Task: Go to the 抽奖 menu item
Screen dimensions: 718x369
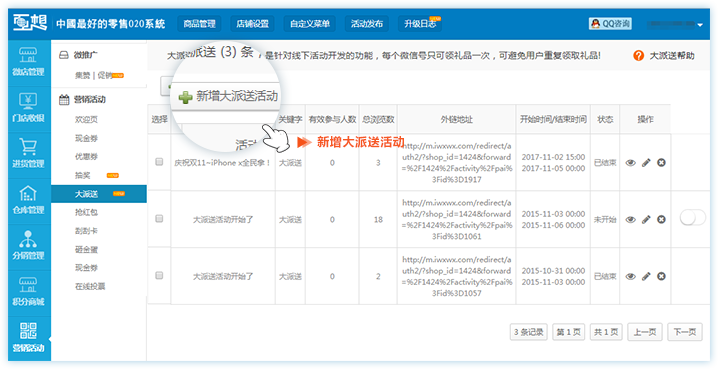Action: coord(83,175)
